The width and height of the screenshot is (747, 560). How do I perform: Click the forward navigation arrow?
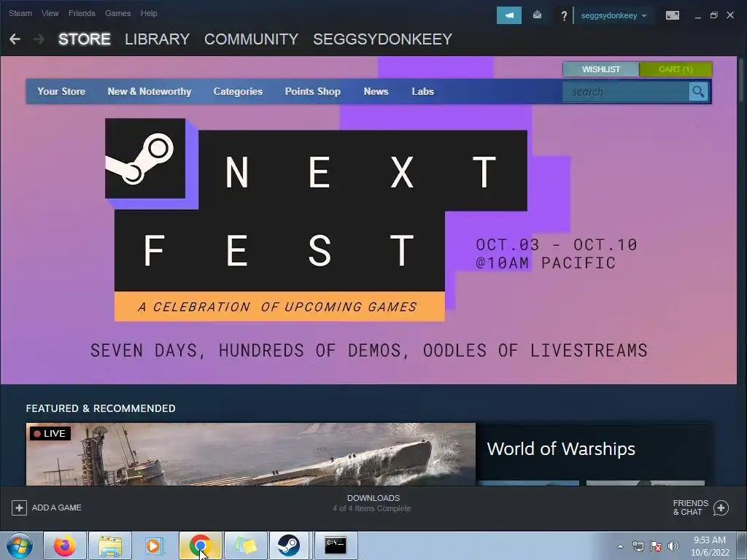pyautogui.click(x=39, y=39)
